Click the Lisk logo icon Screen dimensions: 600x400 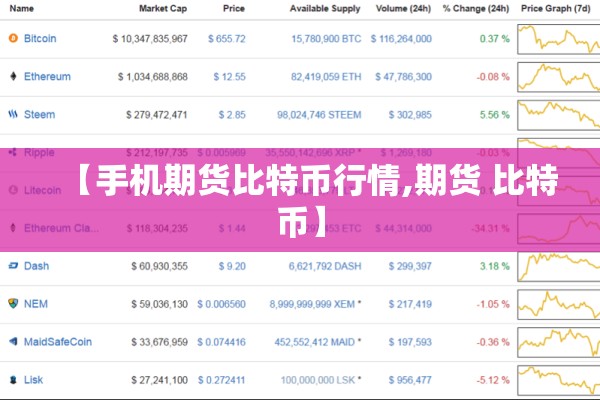(13, 380)
